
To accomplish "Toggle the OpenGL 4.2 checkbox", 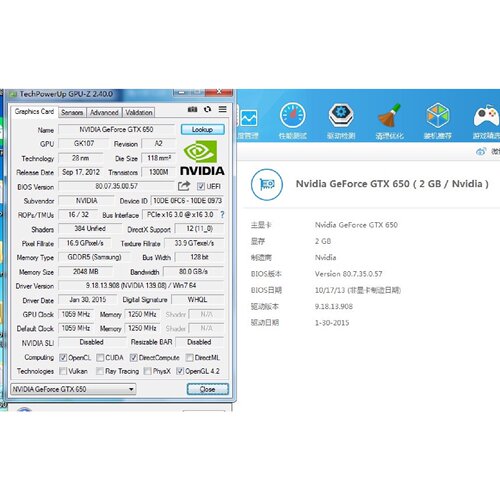I will [180, 371].
